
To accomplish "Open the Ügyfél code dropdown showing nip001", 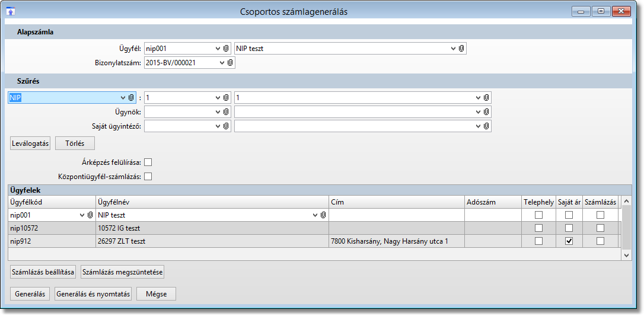I will point(218,49).
